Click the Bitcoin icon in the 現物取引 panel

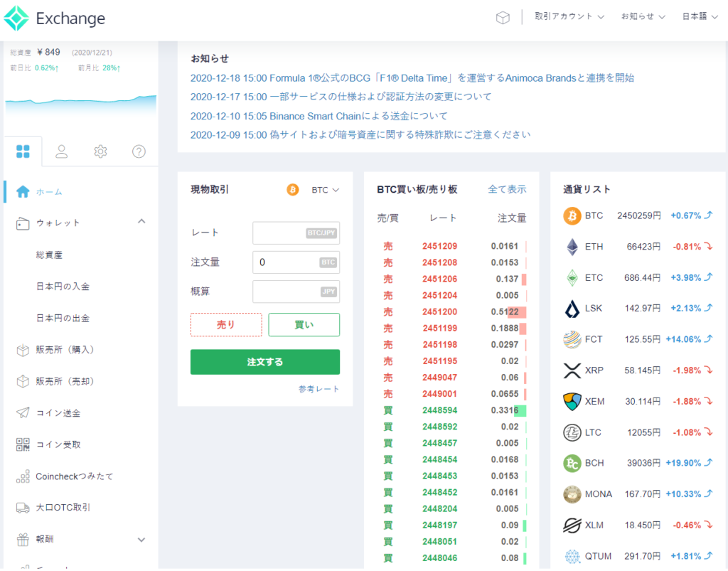coord(293,190)
